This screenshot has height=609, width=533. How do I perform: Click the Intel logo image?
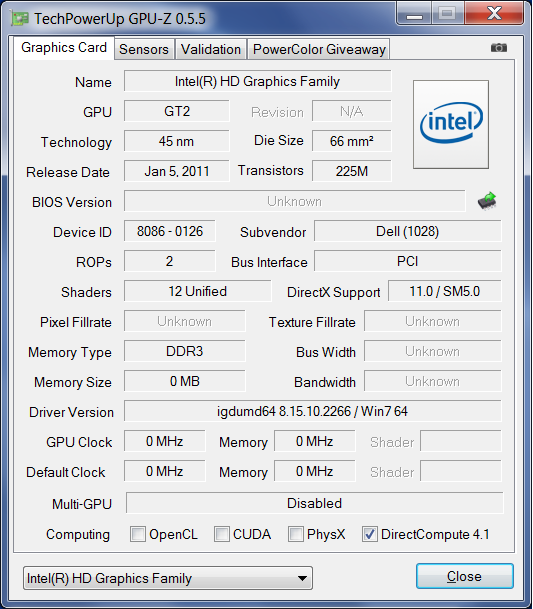click(x=451, y=124)
